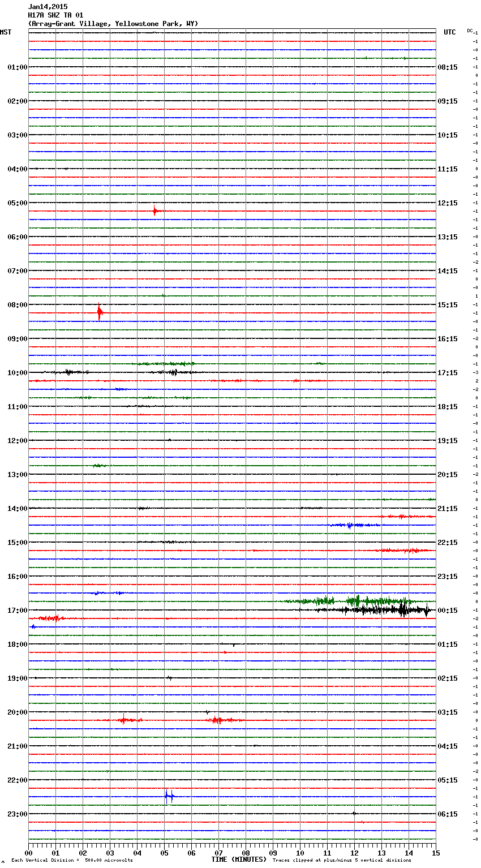Image resolution: width=481 pixels, height=868 pixels.
Task: Select the 14:00 MST time label
Action: pyautogui.click(x=17, y=509)
